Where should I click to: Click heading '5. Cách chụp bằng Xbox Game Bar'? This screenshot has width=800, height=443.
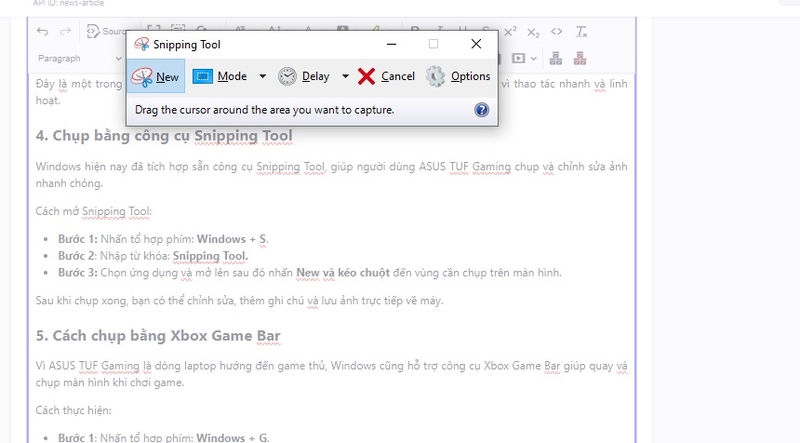tap(158, 336)
